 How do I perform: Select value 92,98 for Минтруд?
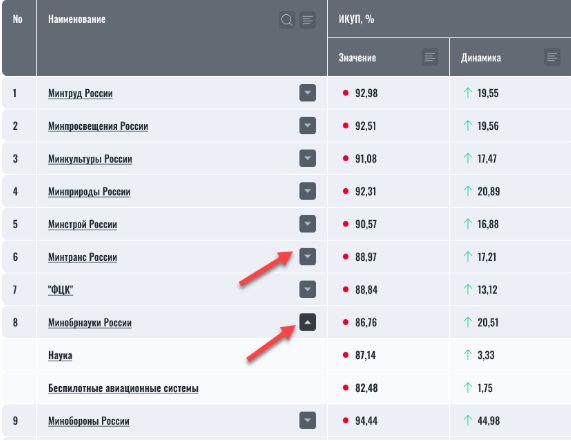(366, 93)
